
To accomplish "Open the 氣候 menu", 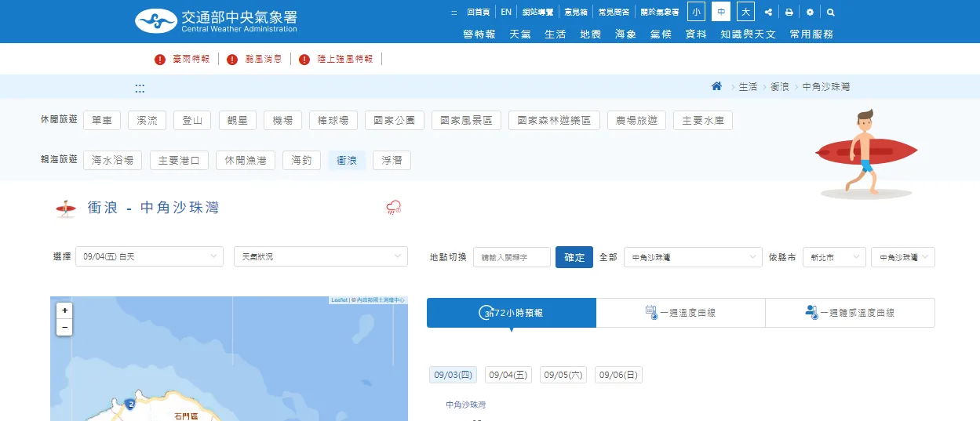I will [x=661, y=34].
